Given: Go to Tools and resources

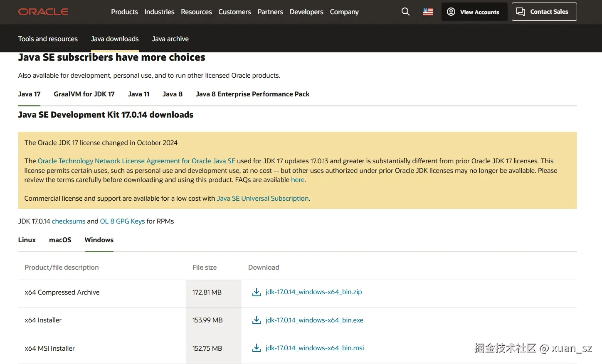Looking at the screenshot, I should [48, 39].
